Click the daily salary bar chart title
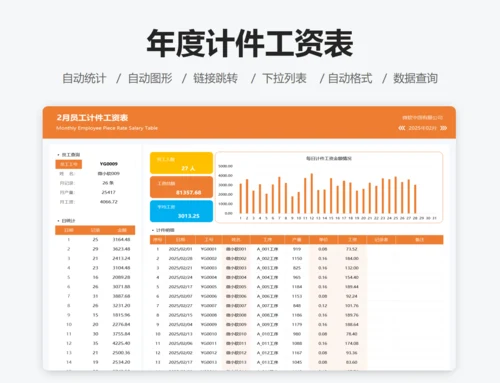 [329, 158]
